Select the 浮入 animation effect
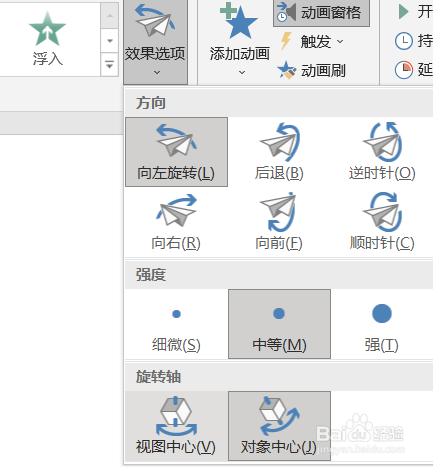Screen dimensions: 433x467 pyautogui.click(x=48, y=39)
